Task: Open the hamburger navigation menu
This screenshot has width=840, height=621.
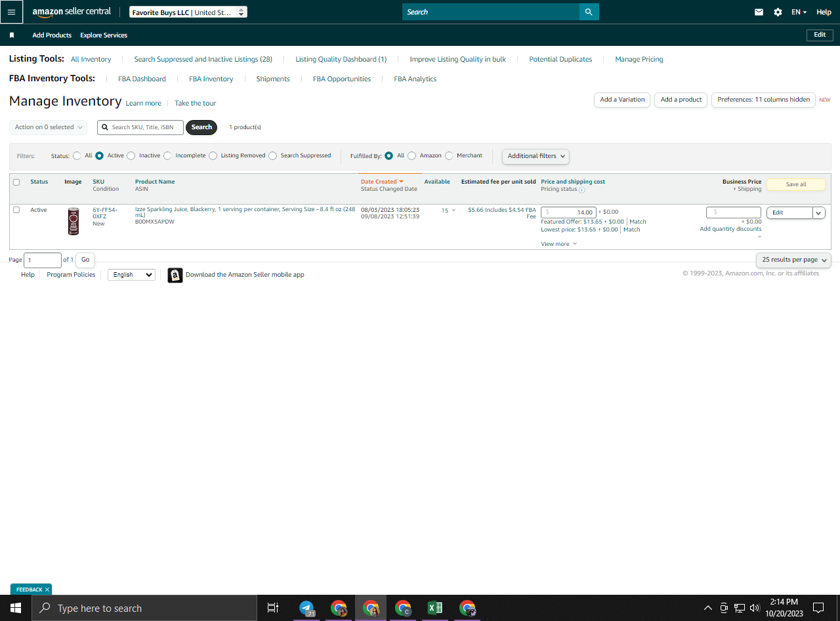Action: [x=11, y=12]
